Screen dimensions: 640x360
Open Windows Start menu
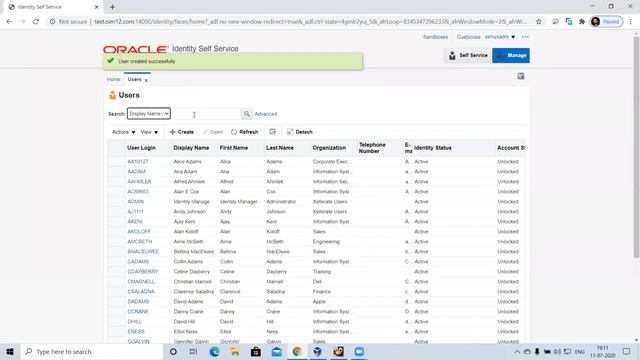pos(10,351)
